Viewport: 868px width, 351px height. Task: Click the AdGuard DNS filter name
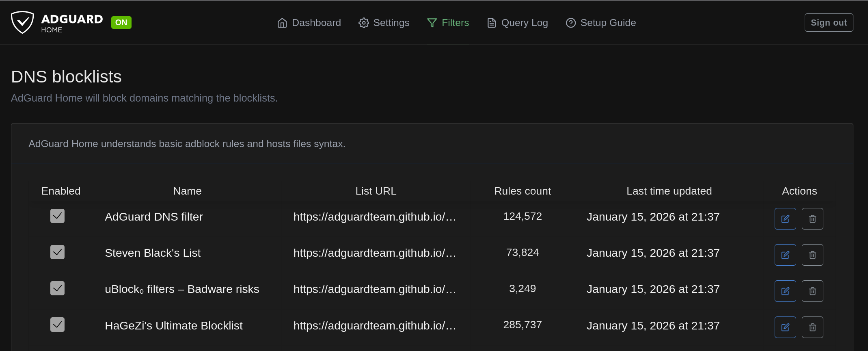point(154,217)
